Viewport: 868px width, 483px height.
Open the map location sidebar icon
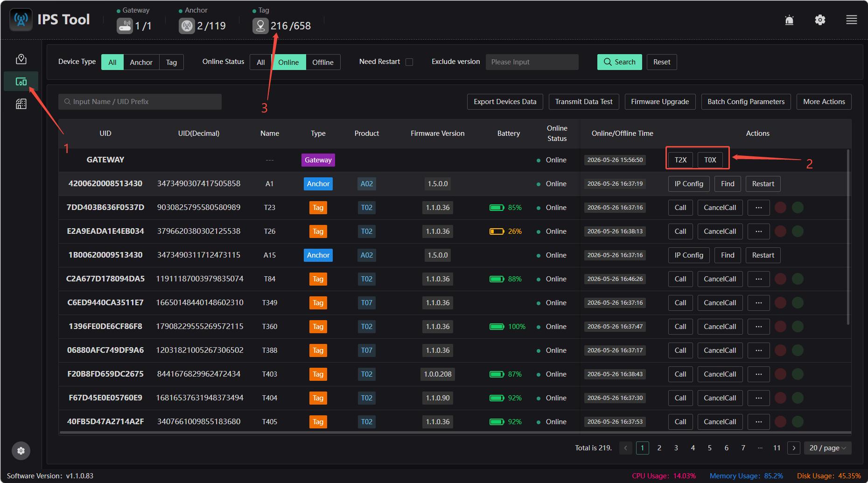tap(21, 59)
